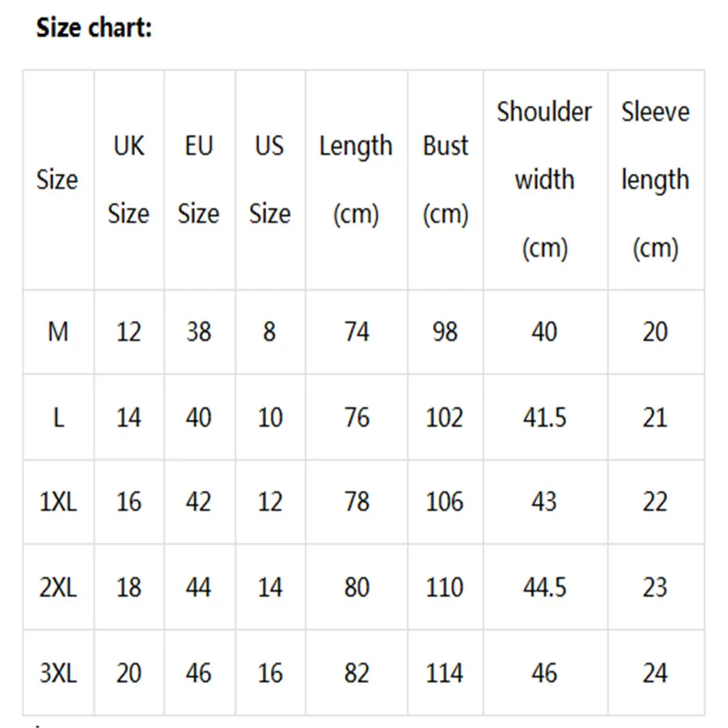The height and width of the screenshot is (728, 728).
Task: Select the 'Sleeve length (cm)' header cell
Action: pyautogui.click(x=655, y=180)
